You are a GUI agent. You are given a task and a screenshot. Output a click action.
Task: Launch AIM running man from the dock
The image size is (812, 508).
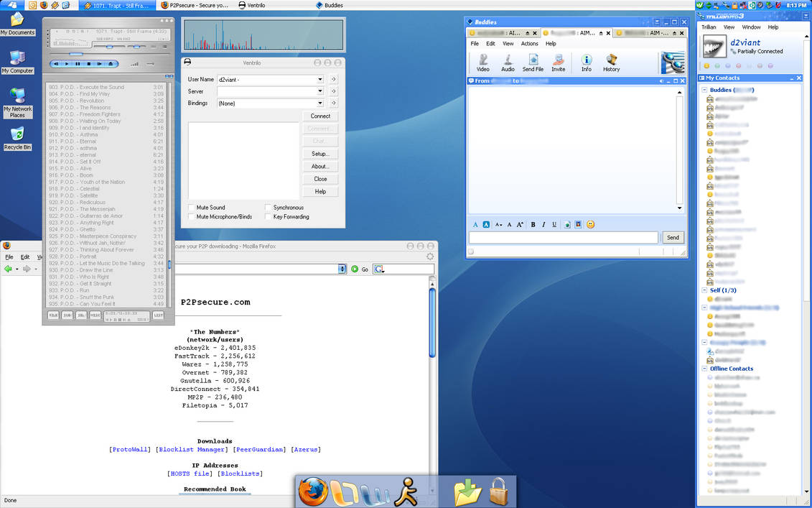406,492
